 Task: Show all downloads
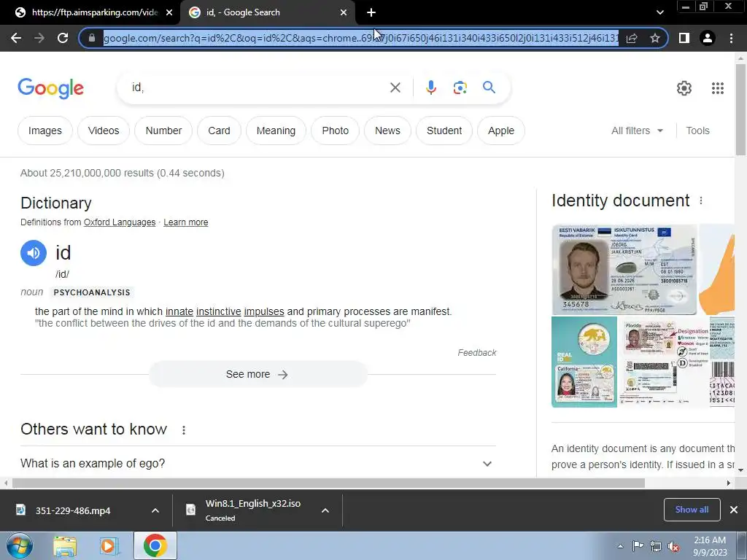pyautogui.click(x=692, y=510)
